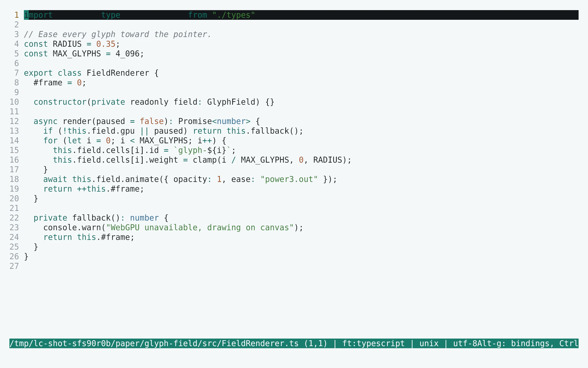This screenshot has width=588, height=368.
Task: Click the "WebGPU unavailable, drawing on canvas" string
Action: tap(200, 227)
